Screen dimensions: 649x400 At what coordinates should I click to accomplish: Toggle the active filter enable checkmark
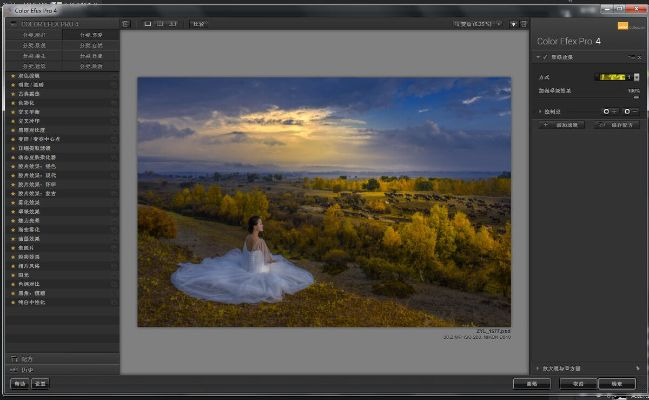click(x=546, y=57)
